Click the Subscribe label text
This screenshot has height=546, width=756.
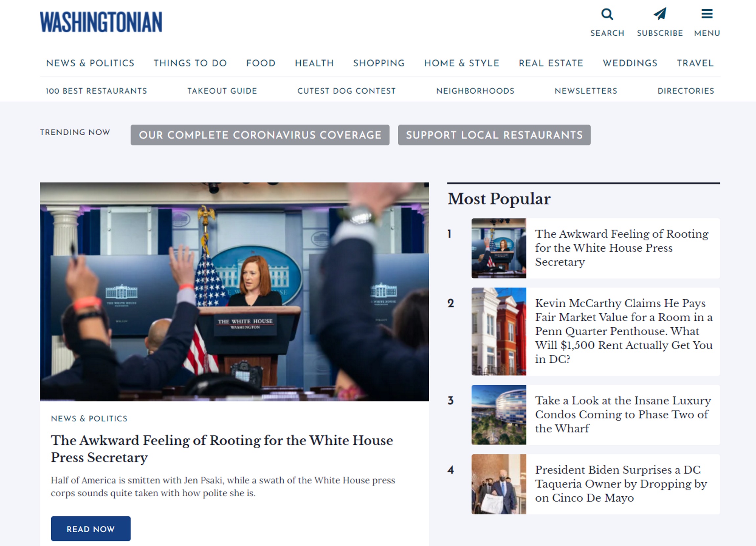pos(660,33)
